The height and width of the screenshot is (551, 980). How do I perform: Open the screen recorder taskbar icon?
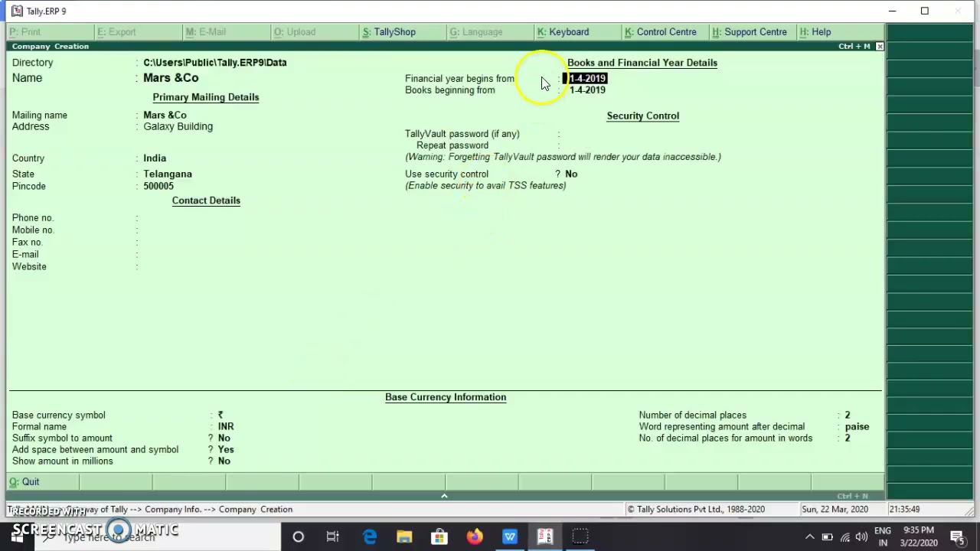click(x=580, y=536)
